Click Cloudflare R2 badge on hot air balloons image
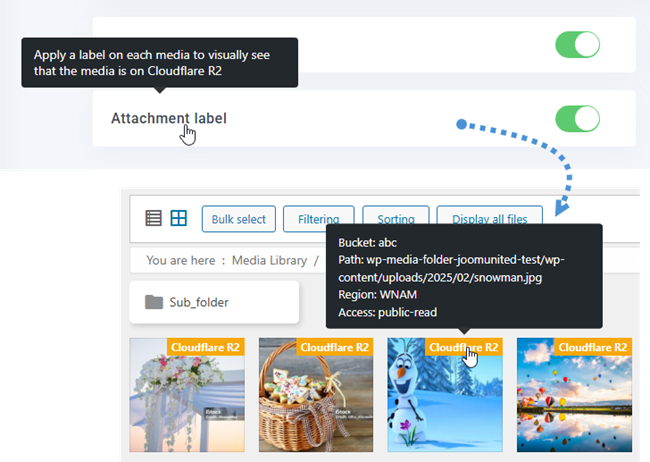The image size is (650, 462). point(593,347)
